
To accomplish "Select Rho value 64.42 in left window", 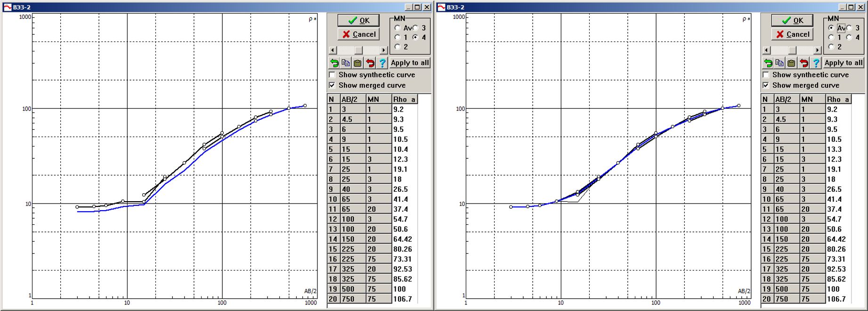I will click(x=405, y=239).
